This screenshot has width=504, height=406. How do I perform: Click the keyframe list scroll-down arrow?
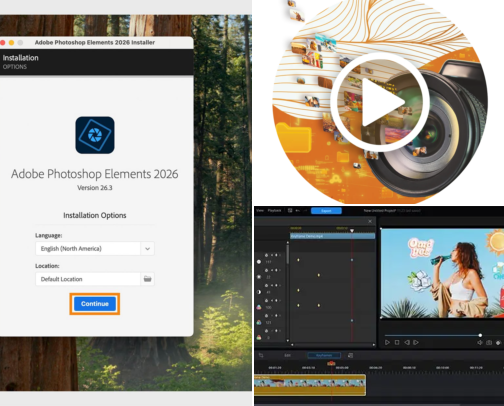tap(288, 341)
